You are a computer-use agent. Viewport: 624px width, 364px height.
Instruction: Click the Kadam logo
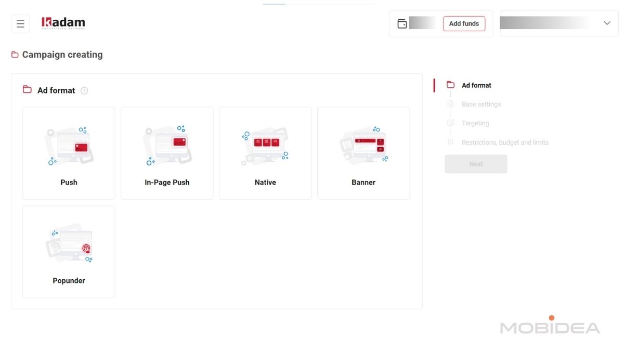63,23
